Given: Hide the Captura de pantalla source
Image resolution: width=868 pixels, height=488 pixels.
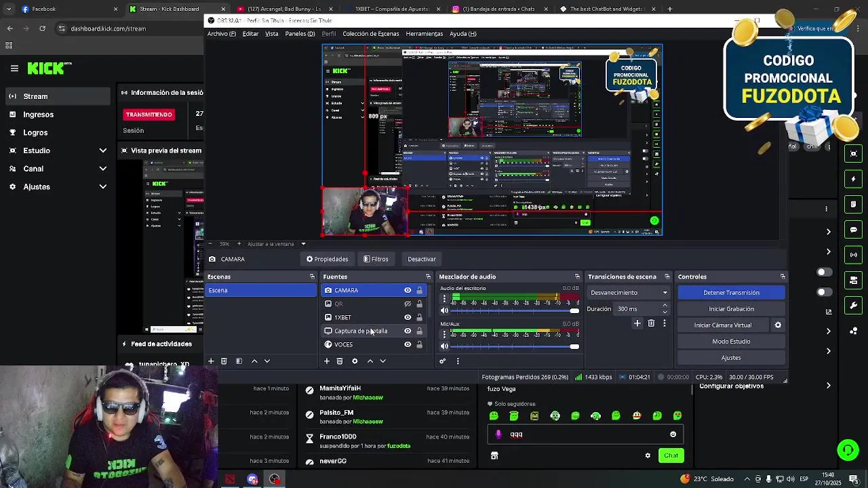Looking at the screenshot, I should coord(408,331).
